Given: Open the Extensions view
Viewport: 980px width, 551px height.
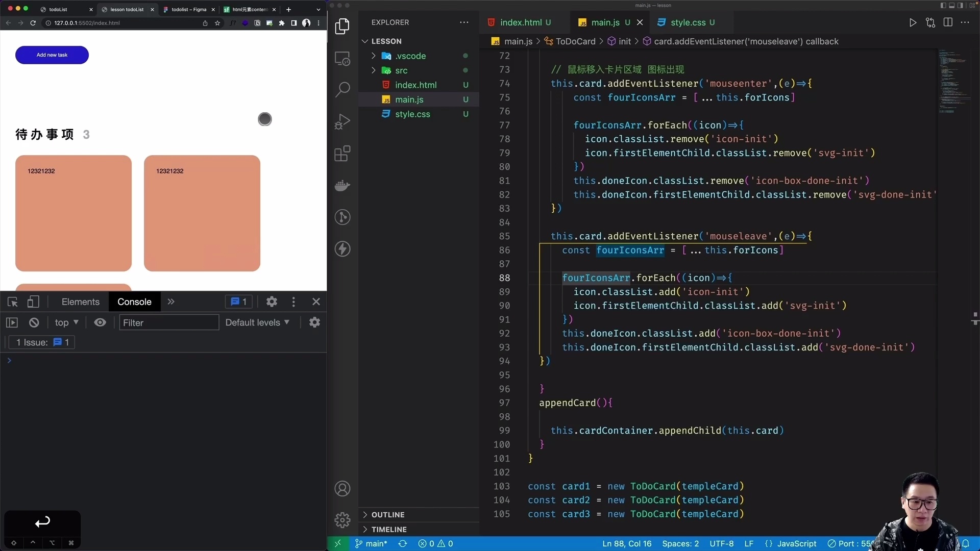Looking at the screenshot, I should (343, 153).
